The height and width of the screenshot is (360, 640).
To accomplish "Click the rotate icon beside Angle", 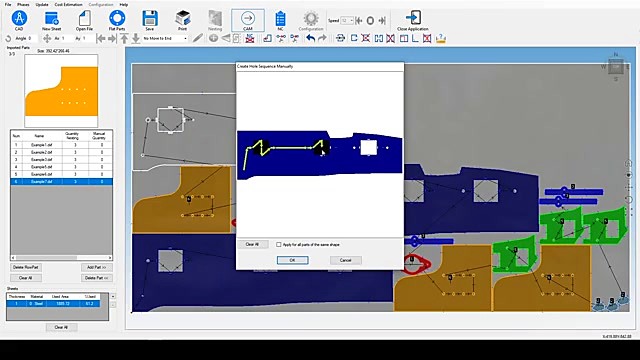I will 8,38.
